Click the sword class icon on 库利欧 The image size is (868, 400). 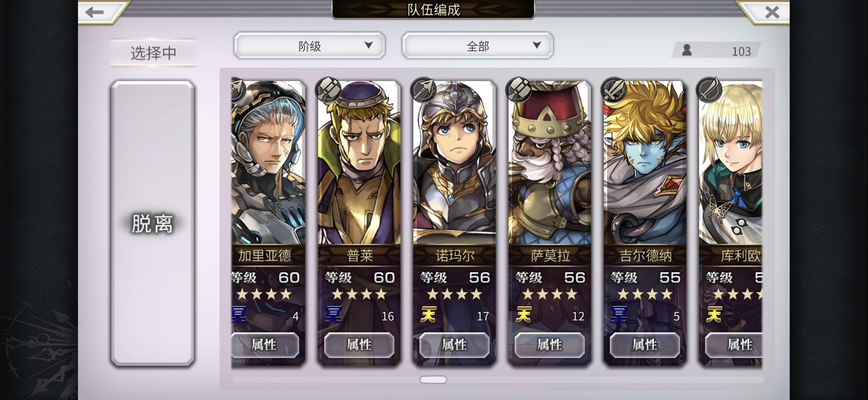pyautogui.click(x=709, y=89)
